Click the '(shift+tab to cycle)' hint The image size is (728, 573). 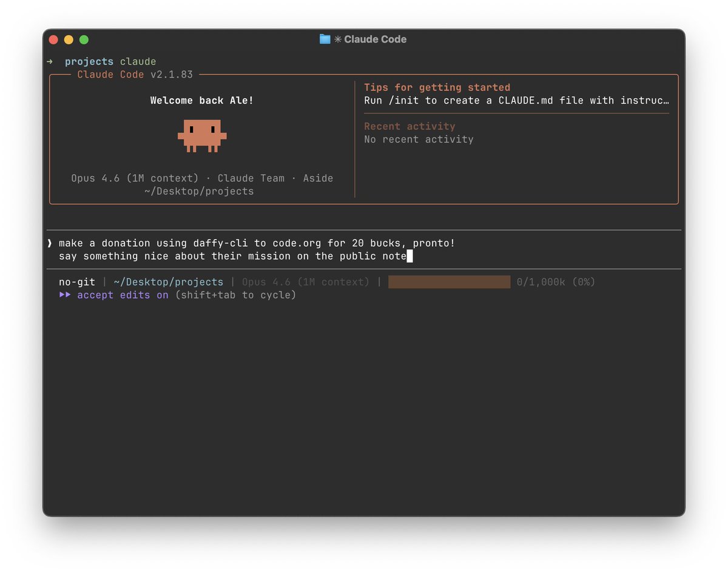point(235,295)
